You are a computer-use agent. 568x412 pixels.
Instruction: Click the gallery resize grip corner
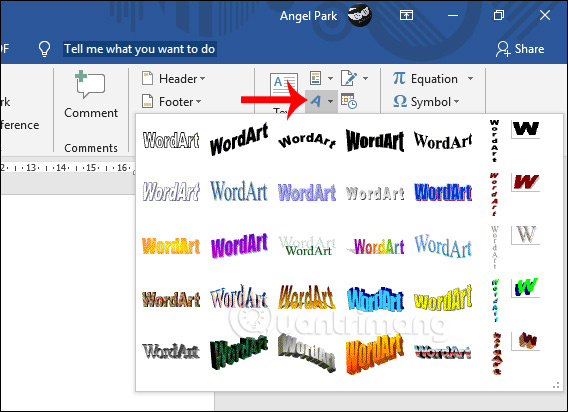(556, 386)
